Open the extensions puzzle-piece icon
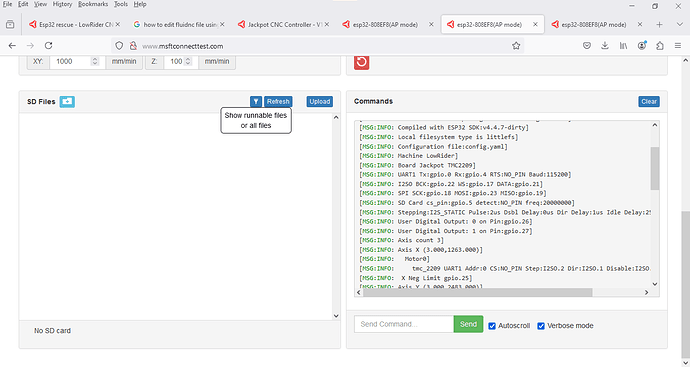The height and width of the screenshot is (367, 690). pos(660,46)
